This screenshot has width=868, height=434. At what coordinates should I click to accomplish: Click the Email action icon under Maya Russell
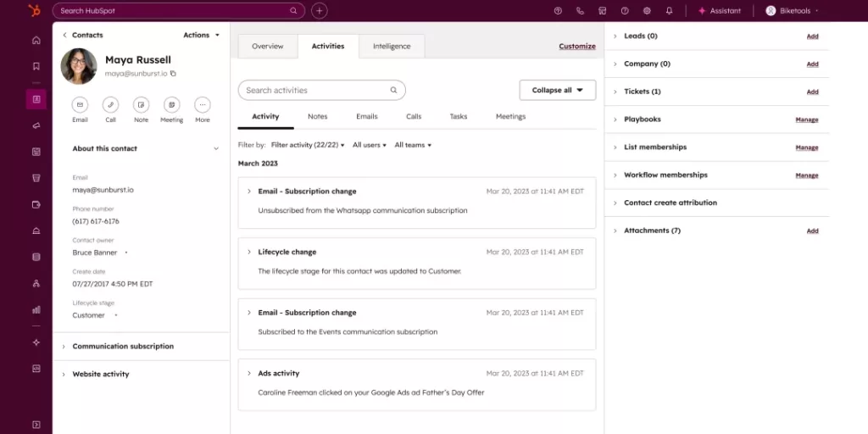pos(80,105)
